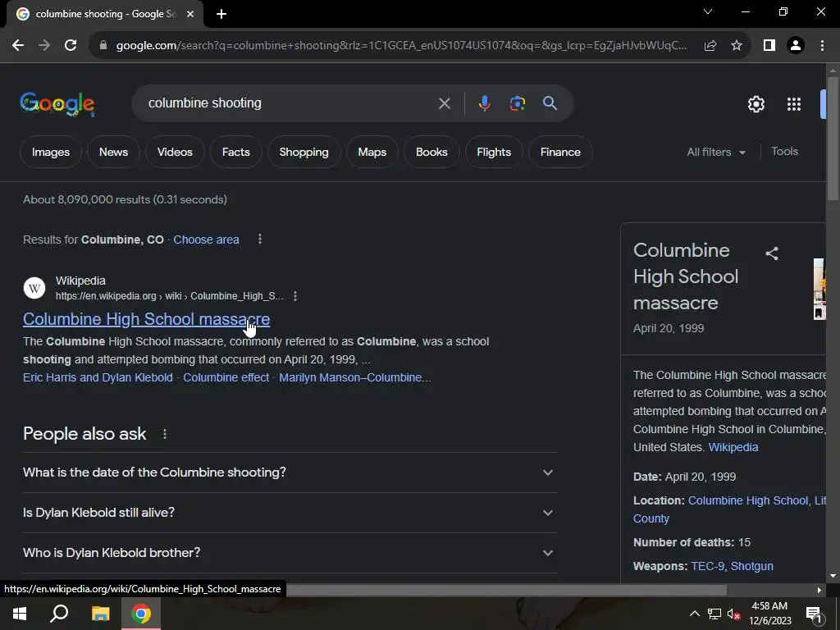
Task: Open People also ask three-dot menu
Action: [x=165, y=434]
